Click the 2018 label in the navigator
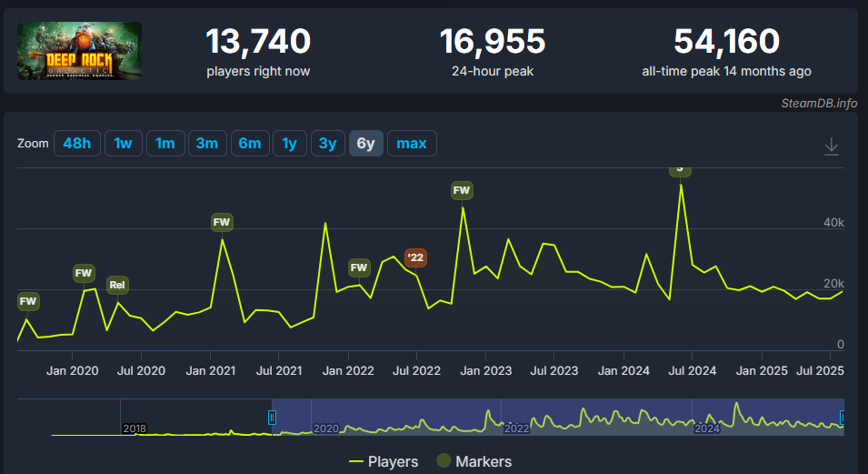This screenshot has width=868, height=474. (135, 429)
